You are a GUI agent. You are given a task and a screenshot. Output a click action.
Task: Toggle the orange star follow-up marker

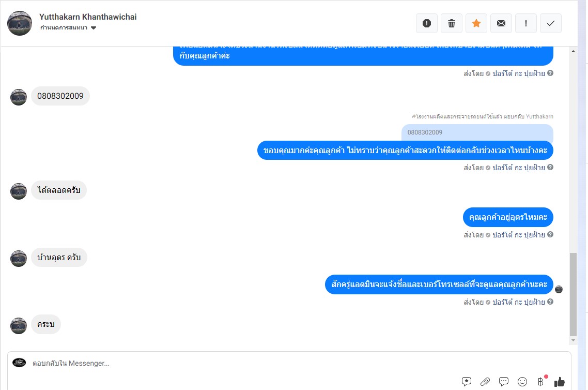tap(476, 23)
